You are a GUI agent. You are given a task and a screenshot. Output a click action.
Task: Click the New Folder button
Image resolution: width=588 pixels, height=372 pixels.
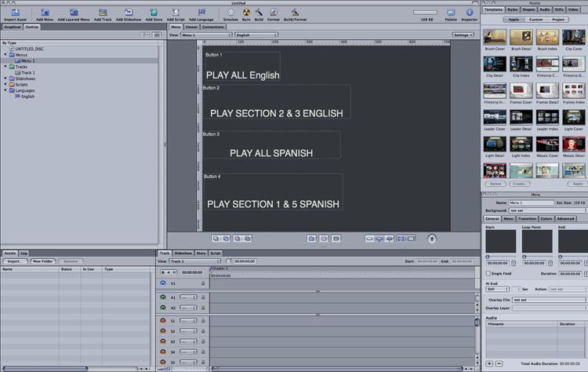click(x=43, y=261)
